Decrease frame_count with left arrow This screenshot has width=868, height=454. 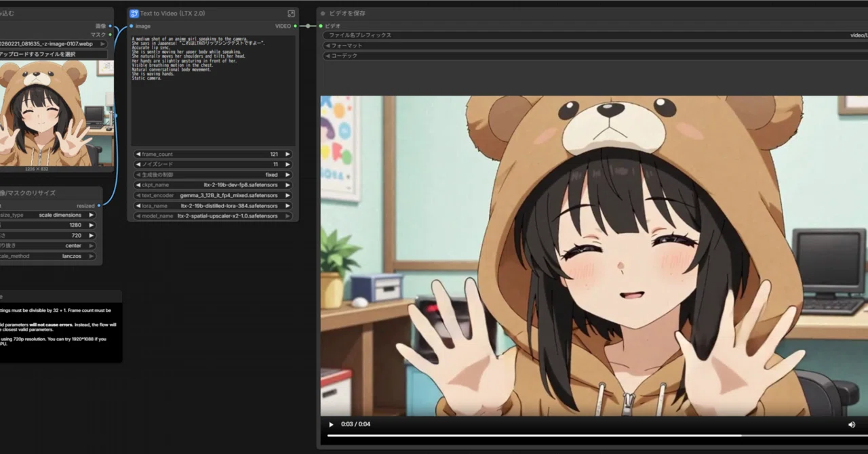[x=138, y=154]
